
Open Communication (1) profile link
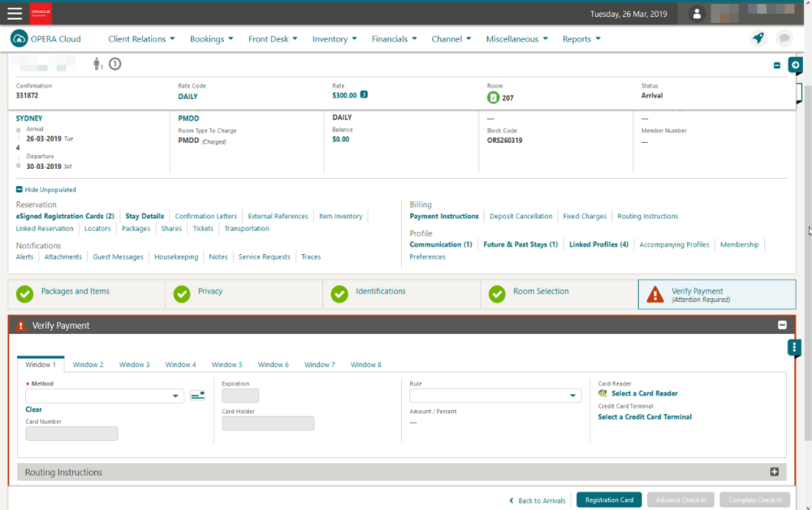(x=441, y=244)
